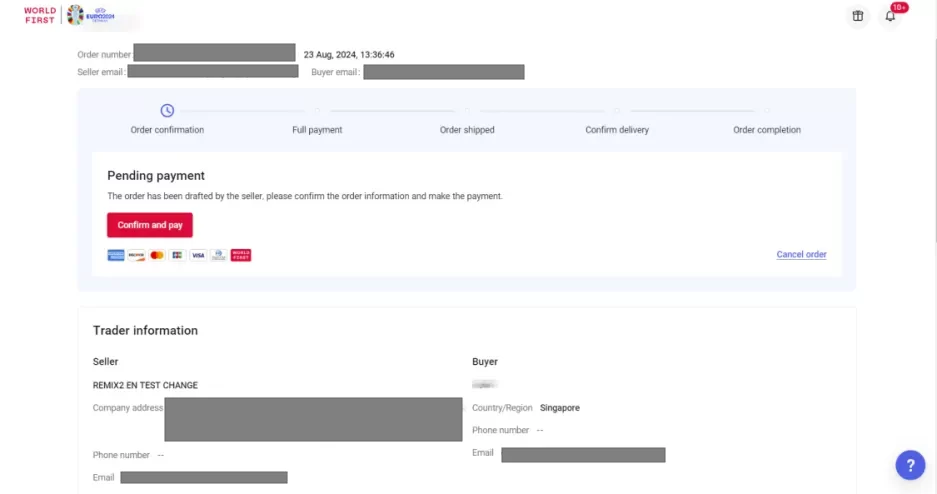The height and width of the screenshot is (494, 937).
Task: Click the Mastercard payment icon
Action: click(157, 255)
